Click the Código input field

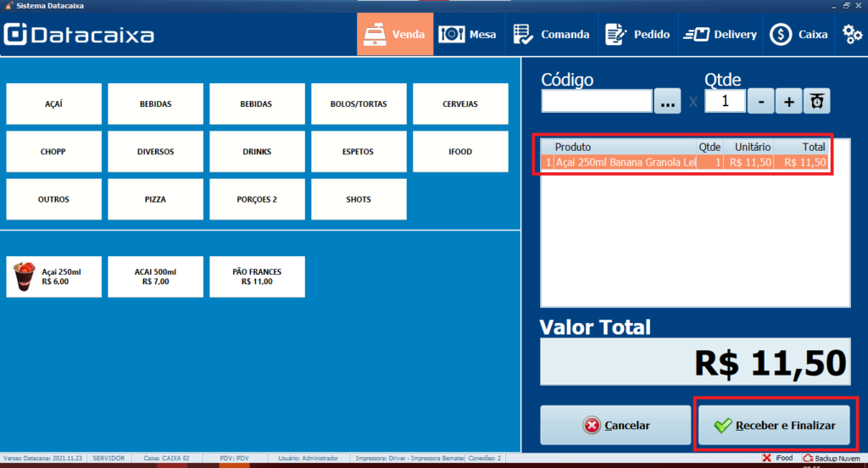pos(597,102)
